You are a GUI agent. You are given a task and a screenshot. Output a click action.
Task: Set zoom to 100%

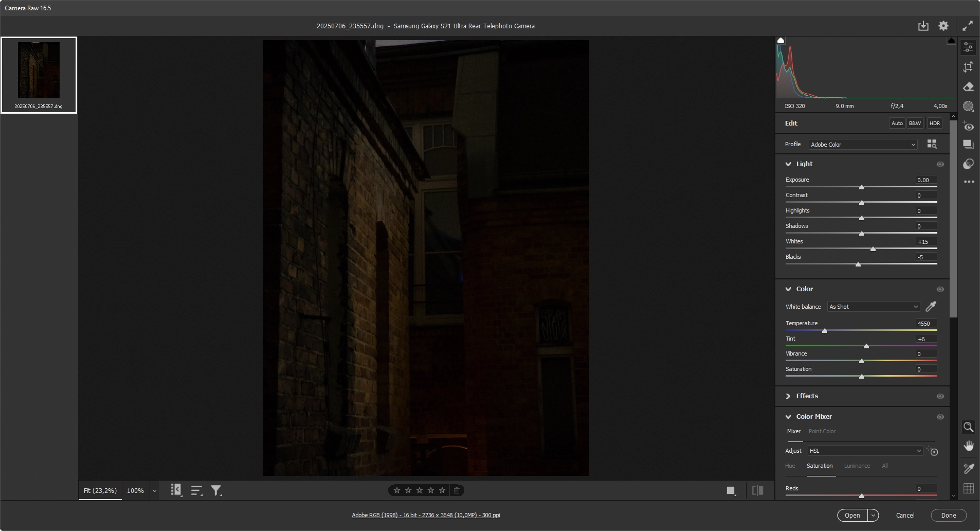(135, 491)
